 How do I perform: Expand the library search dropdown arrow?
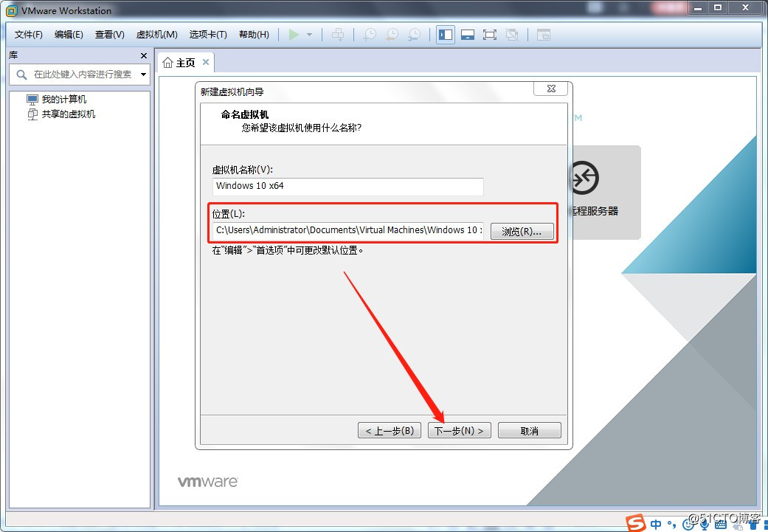click(144, 75)
